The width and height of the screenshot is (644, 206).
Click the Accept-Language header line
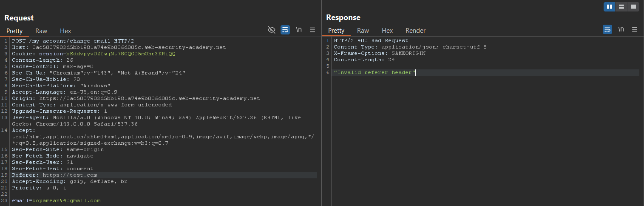(65, 92)
